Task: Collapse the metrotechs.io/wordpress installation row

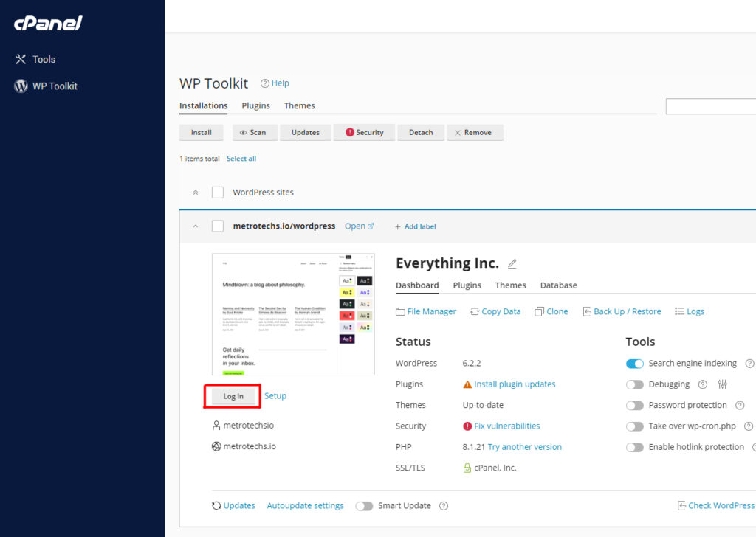Action: tap(196, 226)
